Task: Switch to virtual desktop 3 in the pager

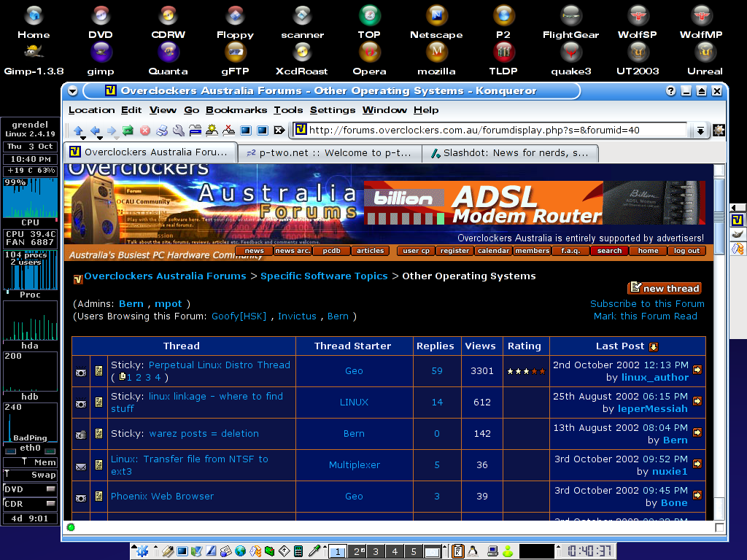Action: pyautogui.click(x=376, y=551)
